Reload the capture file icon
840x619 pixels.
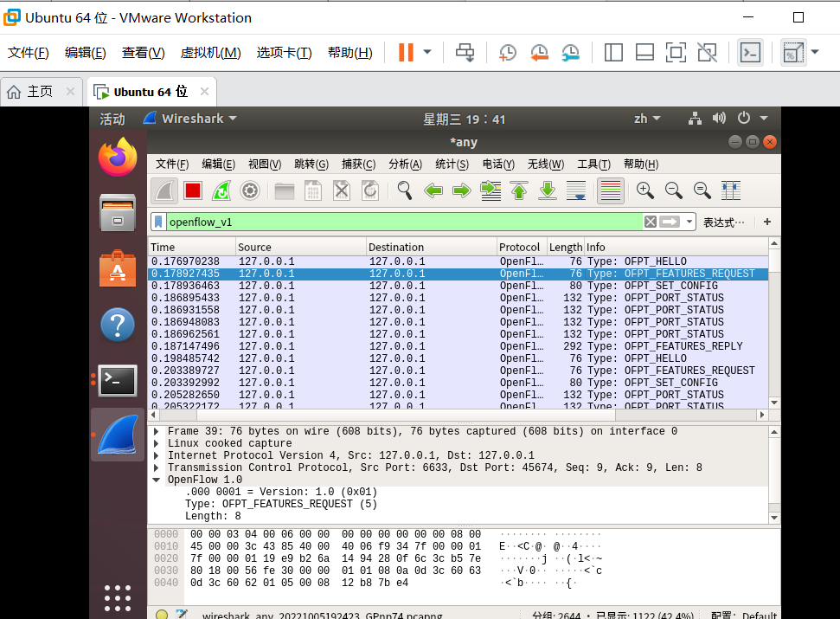pyautogui.click(x=369, y=190)
